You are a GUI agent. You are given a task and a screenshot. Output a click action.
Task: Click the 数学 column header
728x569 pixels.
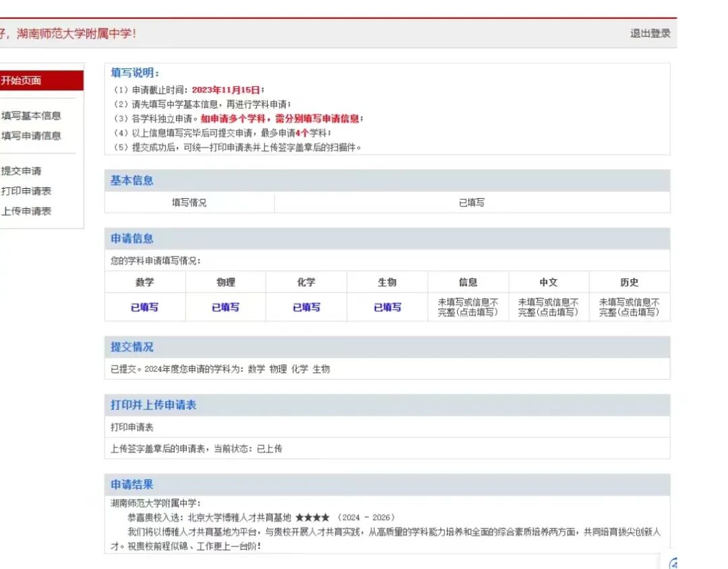(x=145, y=282)
